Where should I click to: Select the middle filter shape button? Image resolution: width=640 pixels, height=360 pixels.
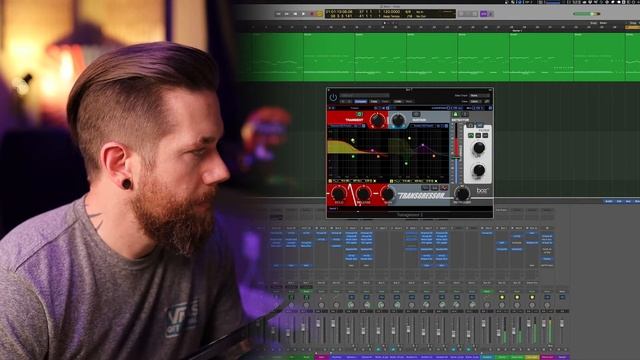pyautogui.click(x=478, y=135)
